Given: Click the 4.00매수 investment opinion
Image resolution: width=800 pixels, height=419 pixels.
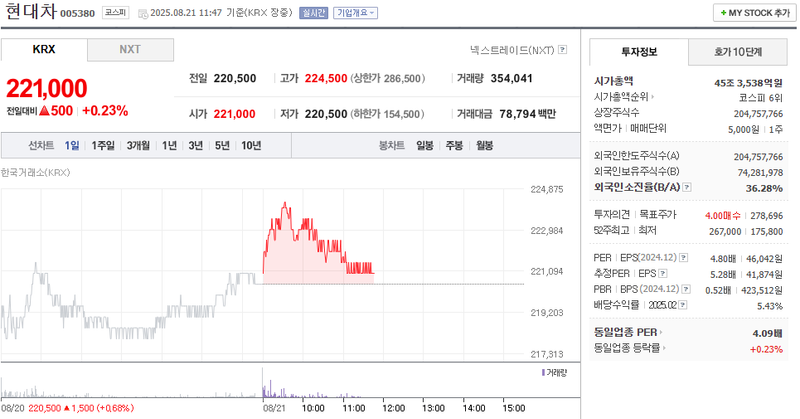Looking at the screenshot, I should [x=722, y=216].
